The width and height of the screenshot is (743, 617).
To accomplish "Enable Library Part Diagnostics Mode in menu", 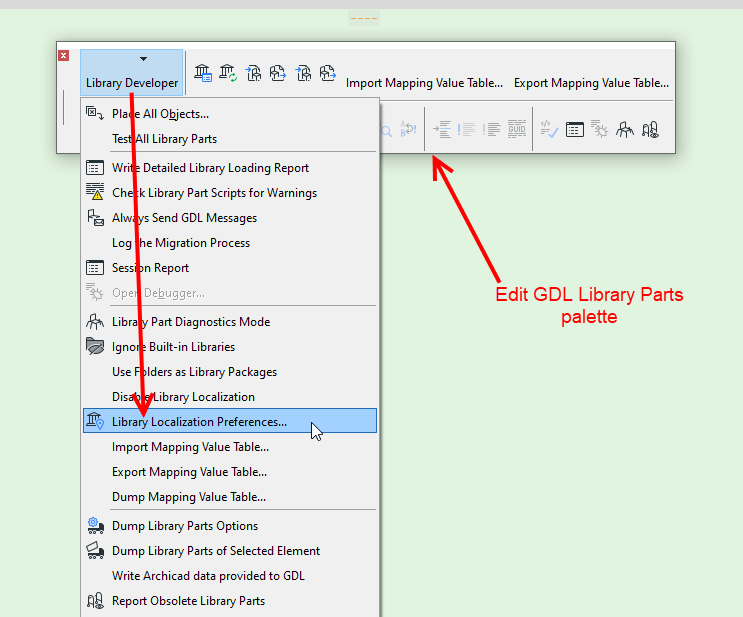I will tap(230, 322).
